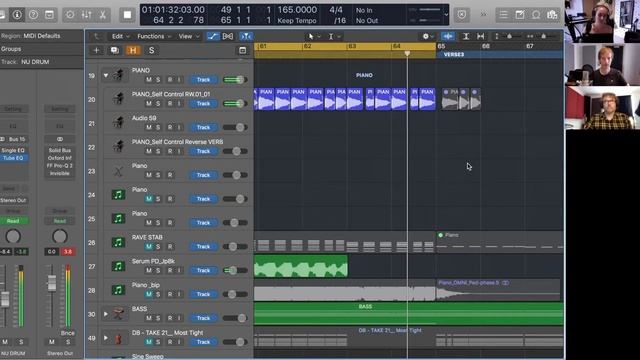The image size is (640, 360).
Task: Open the Loop Browser icon
Action: coord(536,15)
